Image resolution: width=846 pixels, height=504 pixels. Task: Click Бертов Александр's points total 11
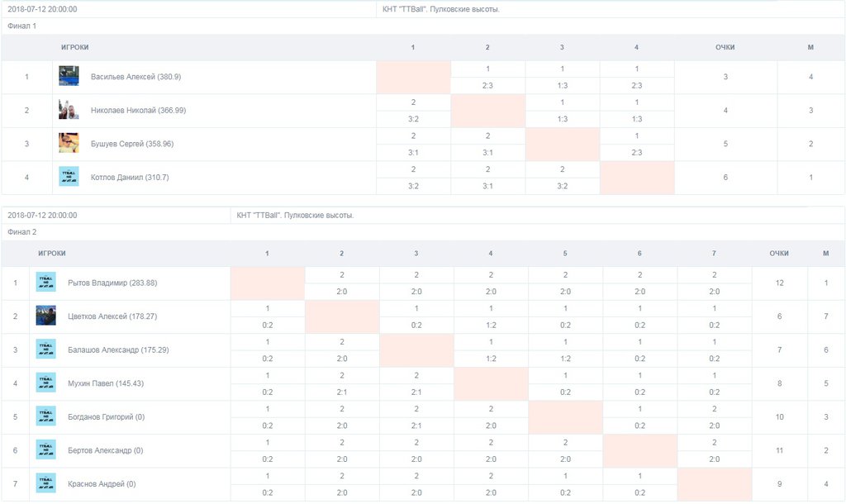click(x=779, y=450)
